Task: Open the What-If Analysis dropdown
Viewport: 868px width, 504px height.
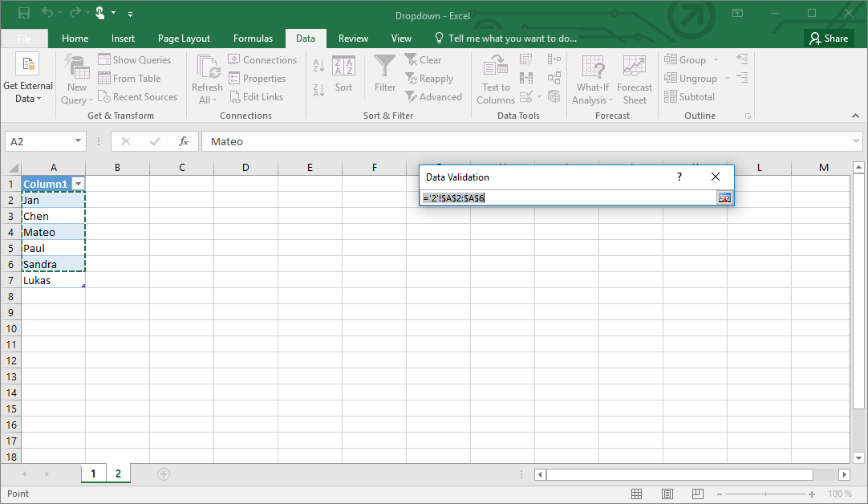Action: tap(592, 78)
